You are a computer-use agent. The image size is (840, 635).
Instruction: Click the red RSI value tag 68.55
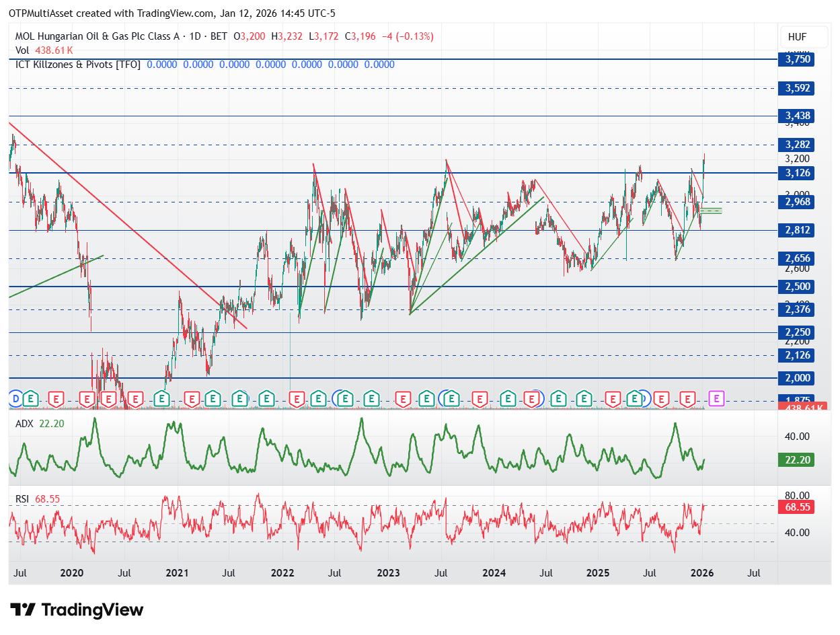[x=796, y=507]
